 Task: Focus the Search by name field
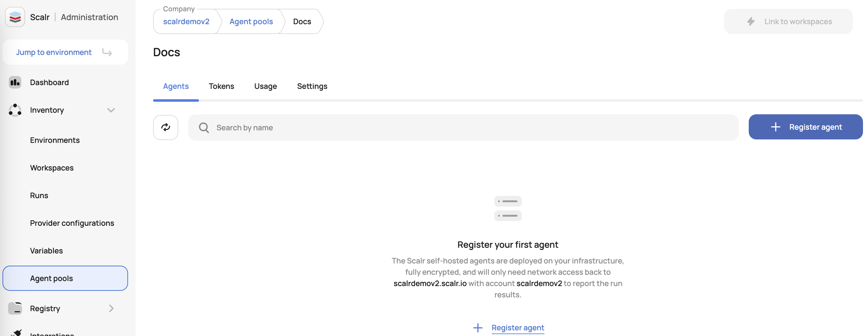tap(463, 127)
